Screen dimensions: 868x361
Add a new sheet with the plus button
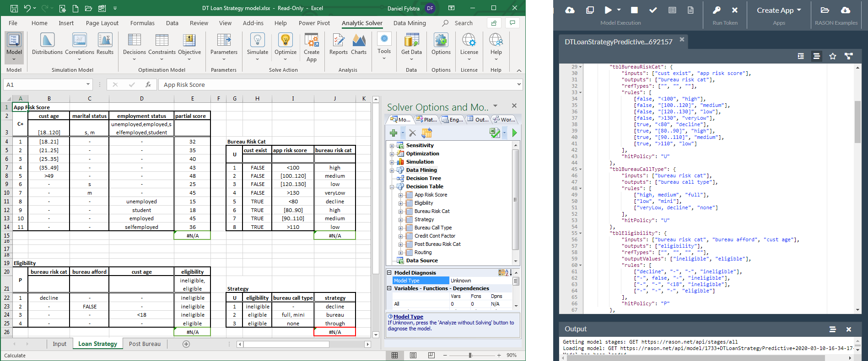pos(186,344)
